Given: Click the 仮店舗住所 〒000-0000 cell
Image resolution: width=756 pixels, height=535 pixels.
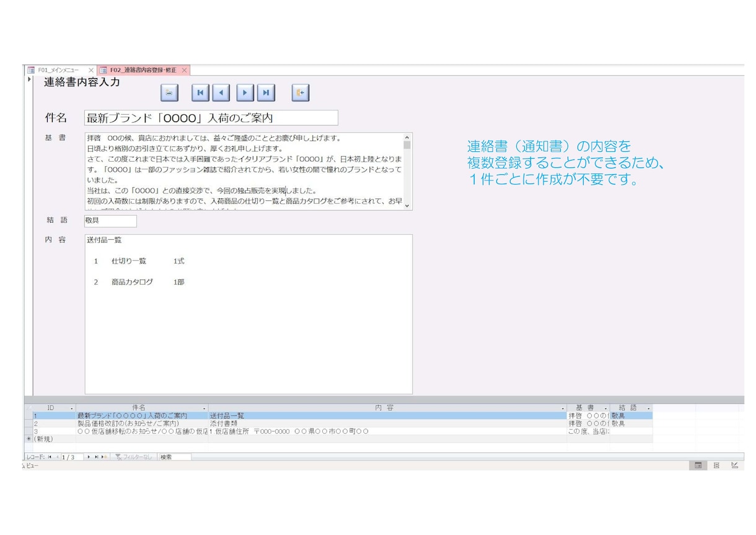Looking at the screenshot, I should coord(387,431).
